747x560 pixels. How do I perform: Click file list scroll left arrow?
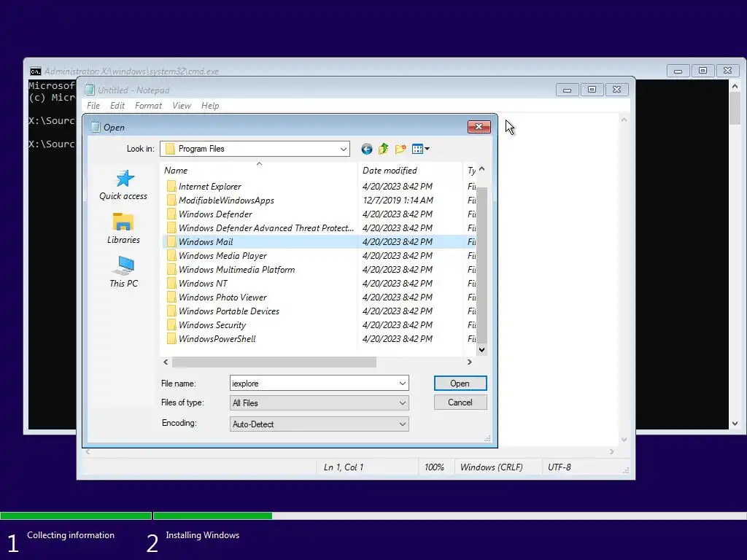click(166, 362)
